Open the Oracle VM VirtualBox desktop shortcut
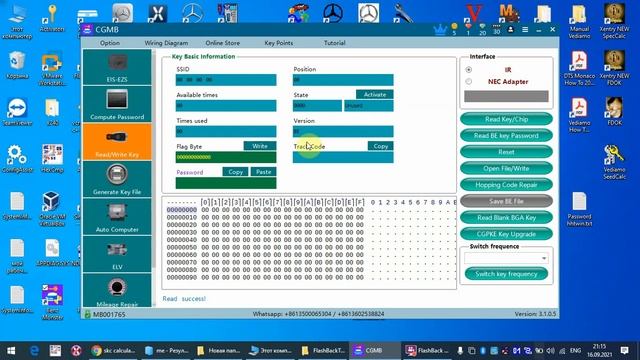Image resolution: width=640 pixels, height=360 pixels. pos(51,209)
